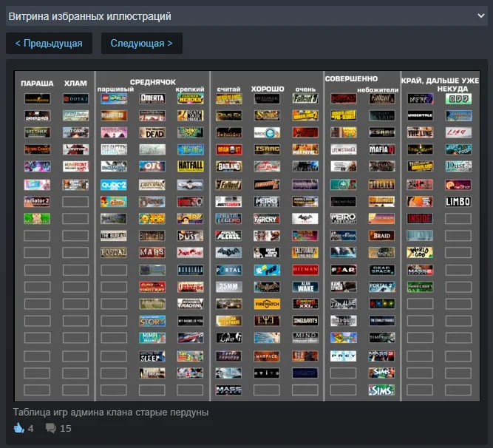Click the Prey game logo
The height and width of the screenshot is (448, 493).
[344, 356]
